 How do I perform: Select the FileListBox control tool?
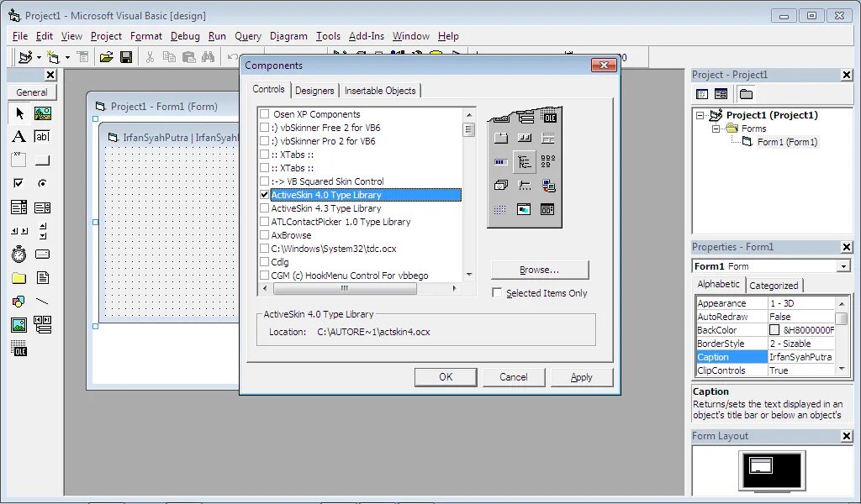coord(43,278)
